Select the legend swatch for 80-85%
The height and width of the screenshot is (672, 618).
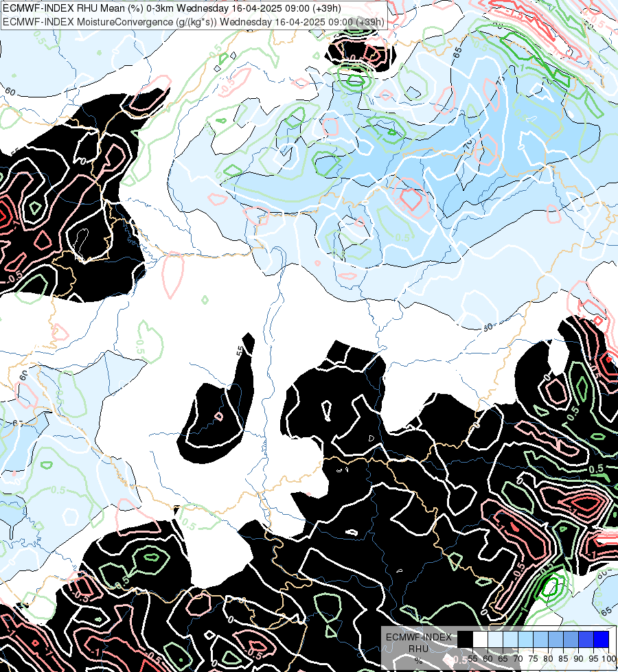[556, 639]
